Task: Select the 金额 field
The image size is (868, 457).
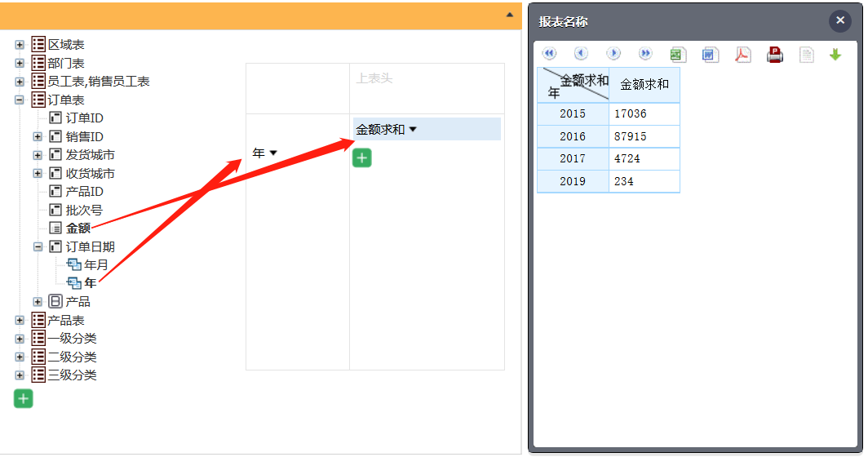Action: tap(78, 228)
